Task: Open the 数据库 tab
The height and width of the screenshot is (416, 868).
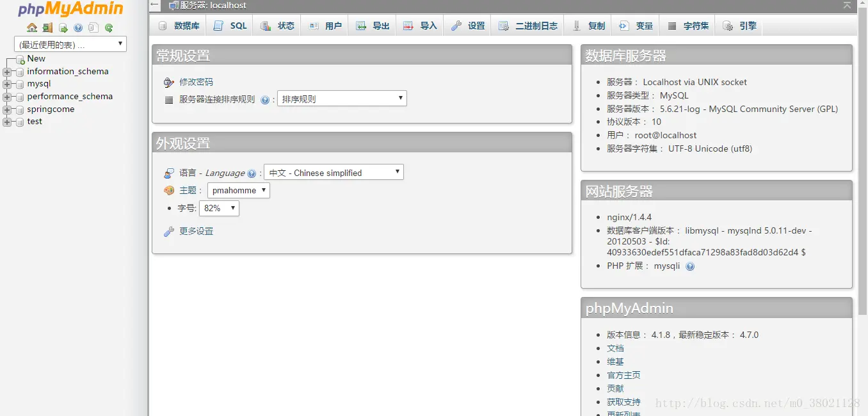Action: tap(179, 26)
